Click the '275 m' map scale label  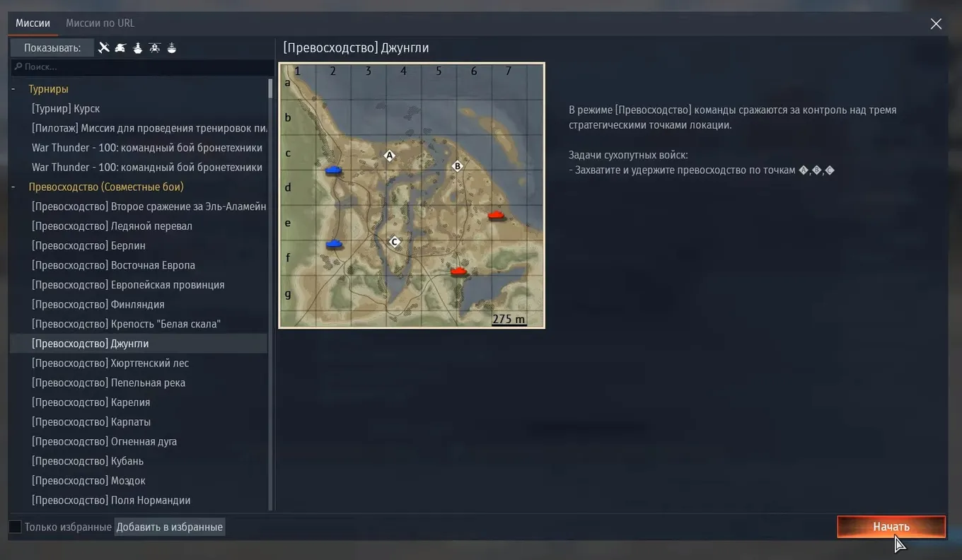pyautogui.click(x=509, y=319)
